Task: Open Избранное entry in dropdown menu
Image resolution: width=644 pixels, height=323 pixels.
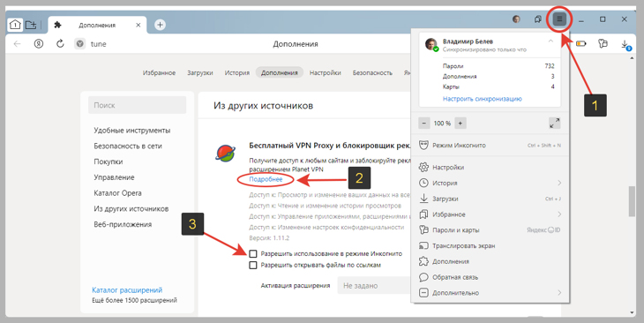Action: pos(490,214)
